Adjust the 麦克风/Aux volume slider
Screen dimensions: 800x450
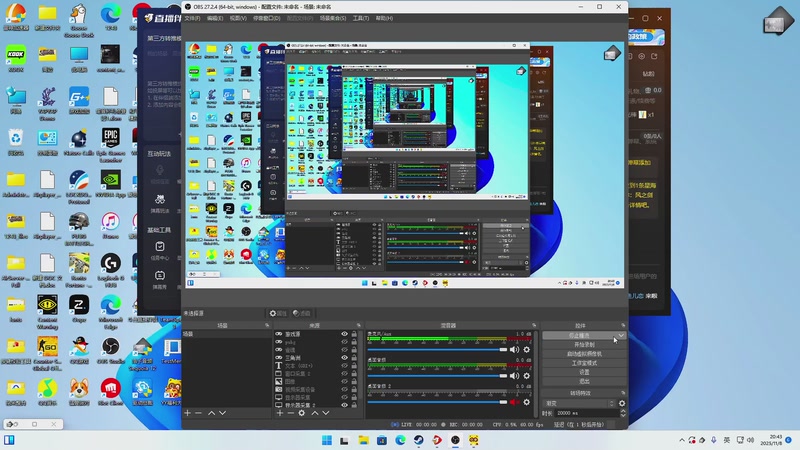[x=437, y=349]
